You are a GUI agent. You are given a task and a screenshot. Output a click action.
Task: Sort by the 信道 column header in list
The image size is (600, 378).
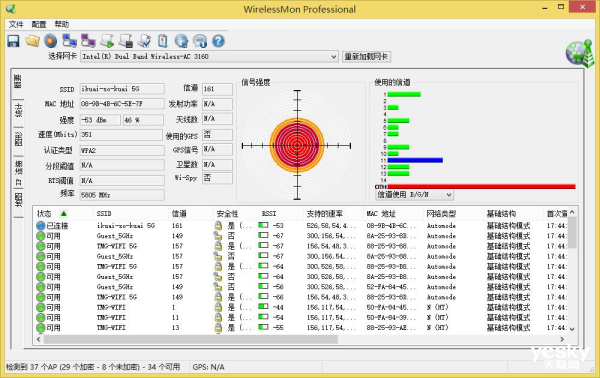[190, 213]
